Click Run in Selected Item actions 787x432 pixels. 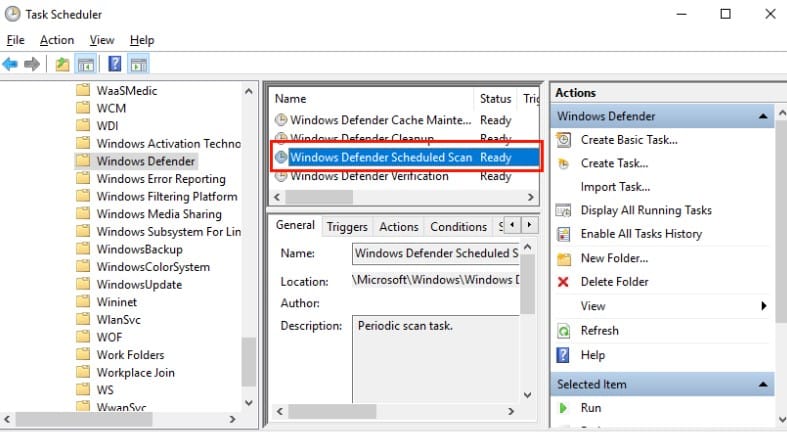tap(591, 408)
